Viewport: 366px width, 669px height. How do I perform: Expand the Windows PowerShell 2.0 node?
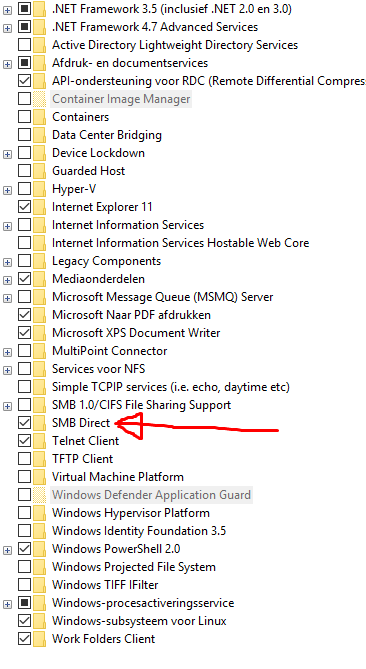7,550
